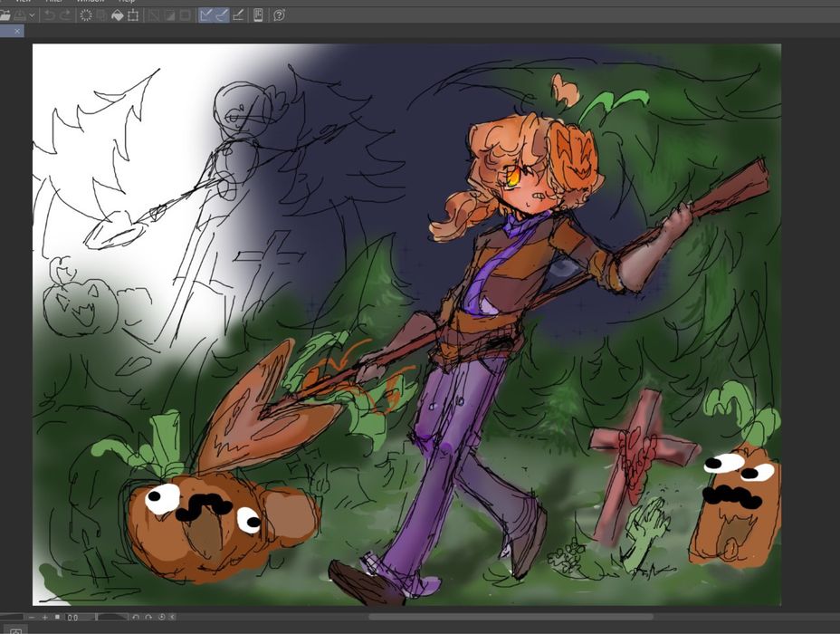Rotate the canvas right
The width and height of the screenshot is (840, 634).
tap(148, 618)
